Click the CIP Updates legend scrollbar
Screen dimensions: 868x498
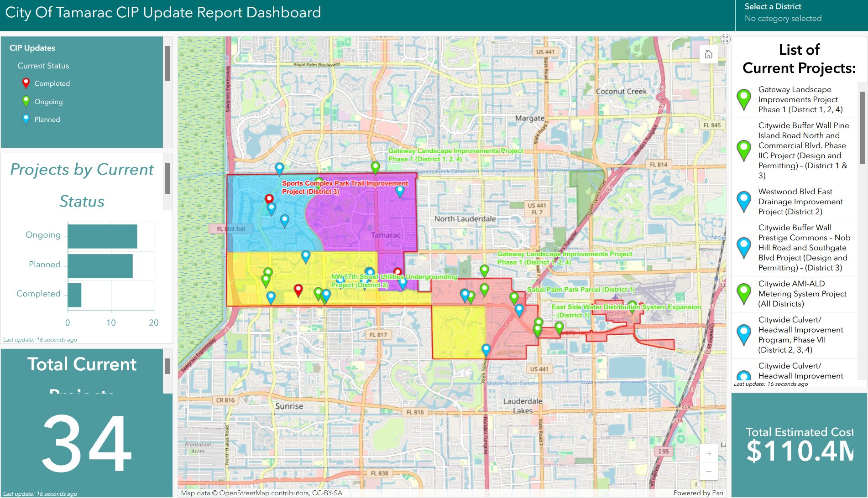pyautogui.click(x=167, y=63)
